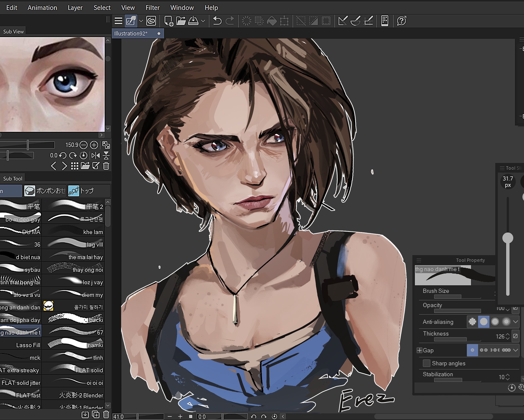Image resolution: width=524 pixels, height=420 pixels.
Task: Rotate the Sub View image left
Action: tap(63, 156)
